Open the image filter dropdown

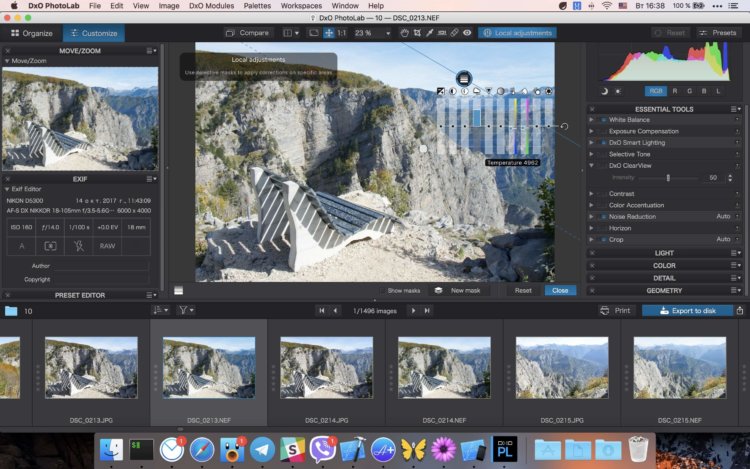186,310
